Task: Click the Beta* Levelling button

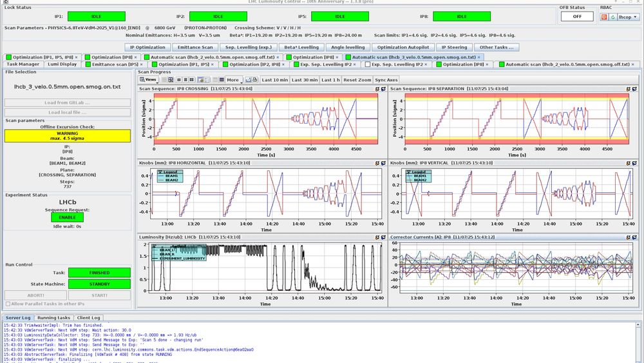Action: click(301, 47)
